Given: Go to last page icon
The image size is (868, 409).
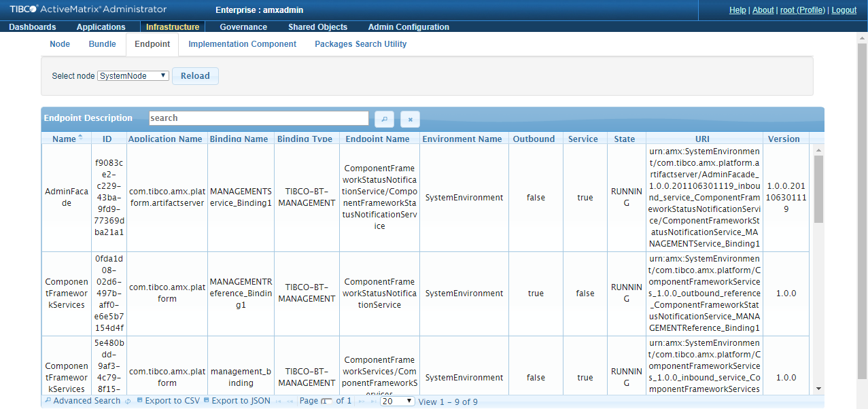Looking at the screenshot, I should [x=373, y=402].
